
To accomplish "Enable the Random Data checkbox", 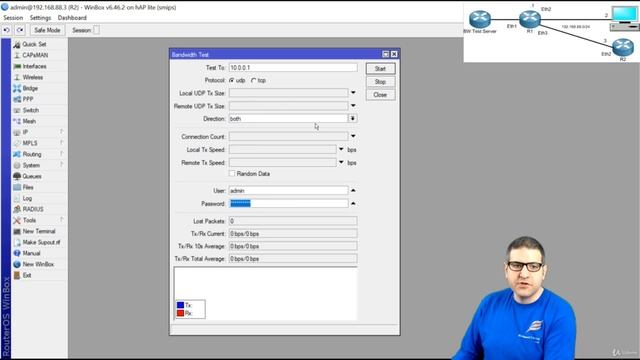I will [x=232, y=173].
